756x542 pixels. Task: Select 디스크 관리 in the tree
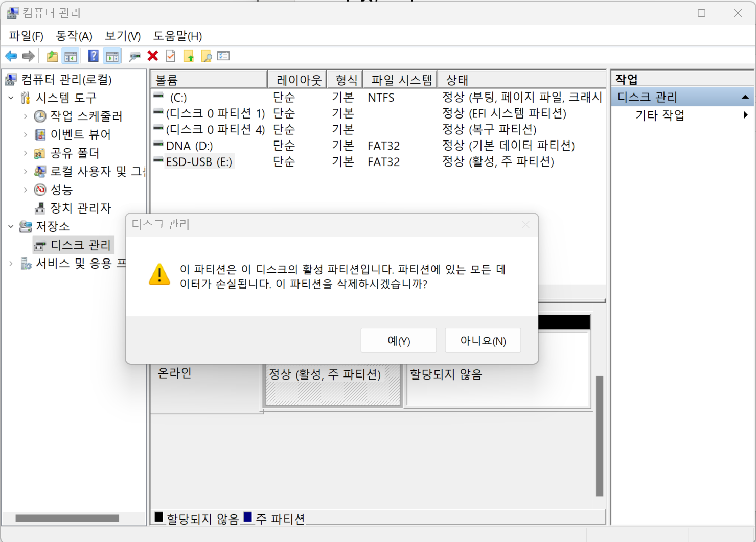[x=80, y=245]
